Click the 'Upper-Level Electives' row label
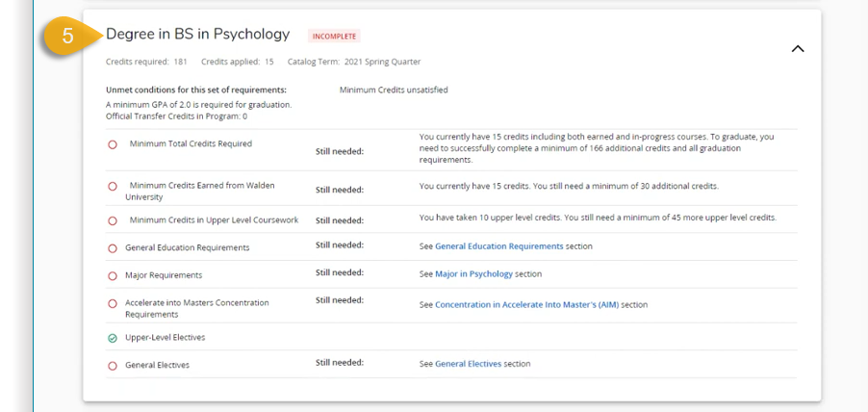Screen dimensions: 868x412 (x=165, y=337)
